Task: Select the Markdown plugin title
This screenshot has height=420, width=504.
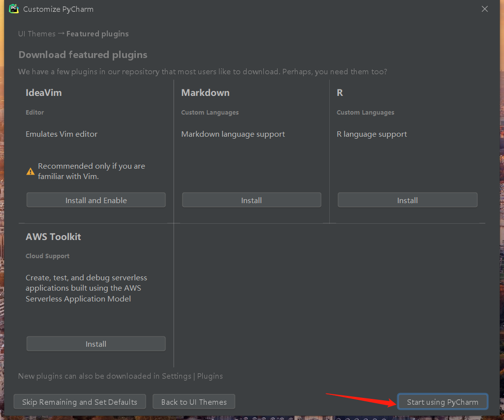Action: pos(205,93)
